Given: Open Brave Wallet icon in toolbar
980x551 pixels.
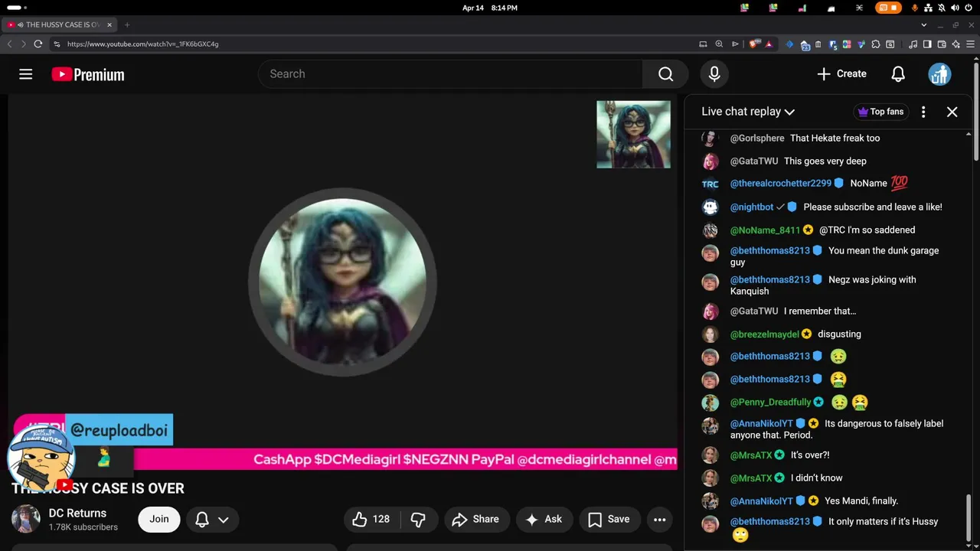Looking at the screenshot, I should click(942, 44).
